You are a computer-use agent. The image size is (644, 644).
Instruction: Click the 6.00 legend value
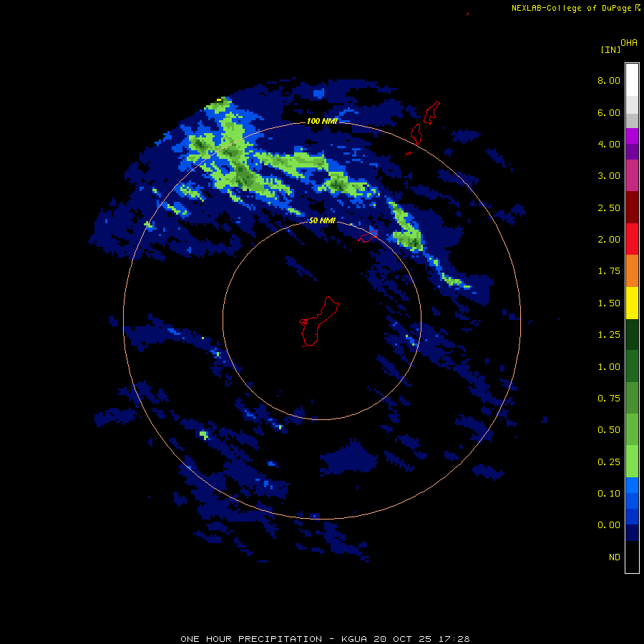(x=609, y=112)
